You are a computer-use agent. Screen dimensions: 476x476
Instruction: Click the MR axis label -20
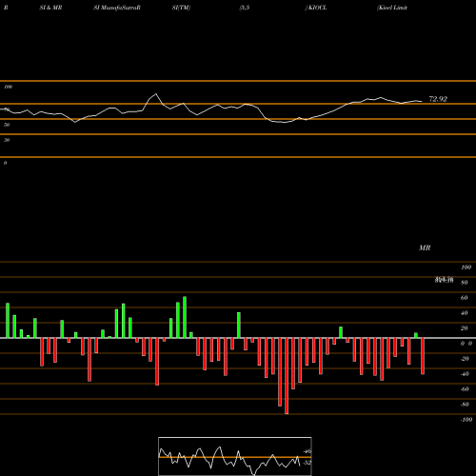pyautogui.click(x=465, y=359)
